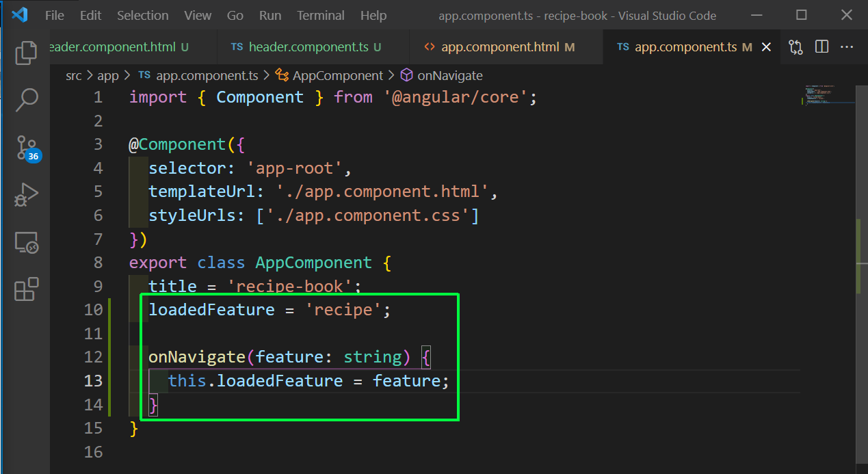
Task: Open the Edit menu
Action: (x=90, y=15)
